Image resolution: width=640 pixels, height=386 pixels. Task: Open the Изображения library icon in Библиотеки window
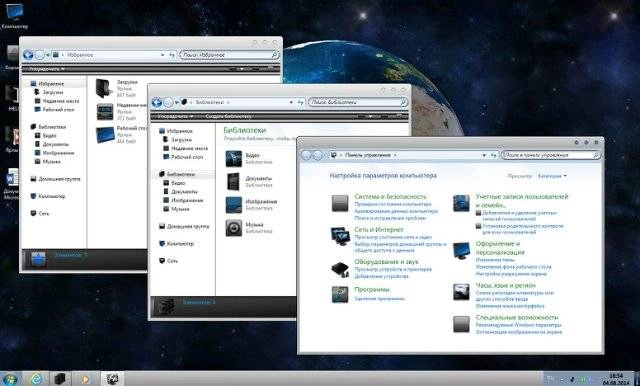233,205
